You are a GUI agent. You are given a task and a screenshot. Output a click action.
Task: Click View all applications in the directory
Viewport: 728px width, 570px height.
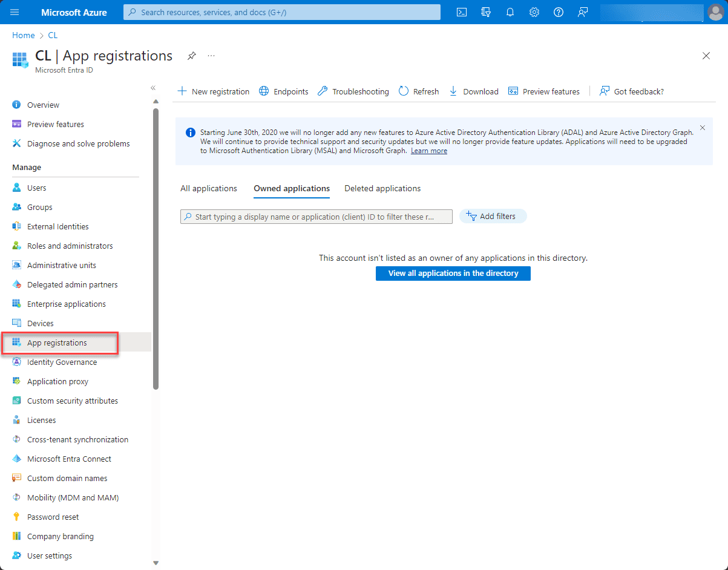tap(453, 274)
